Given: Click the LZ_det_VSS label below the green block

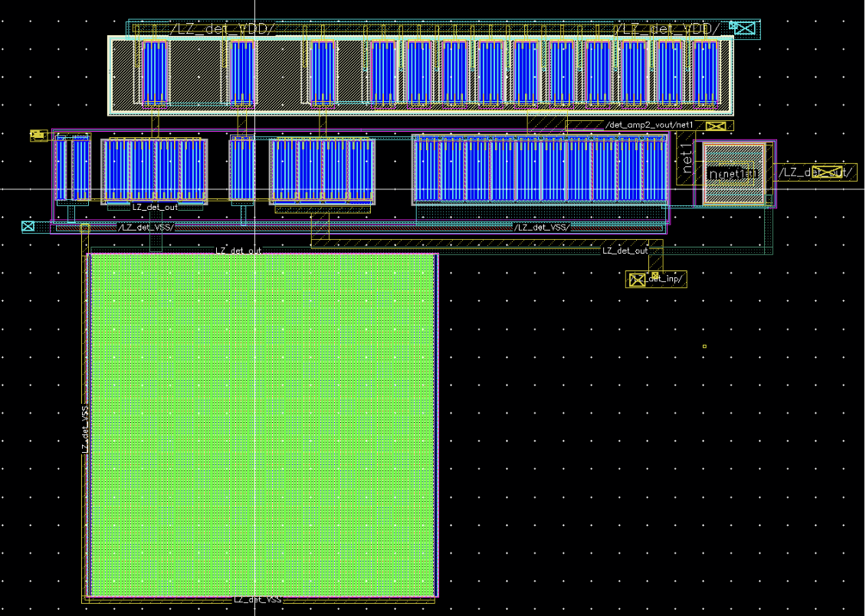Looking at the screenshot, I should (258, 599).
